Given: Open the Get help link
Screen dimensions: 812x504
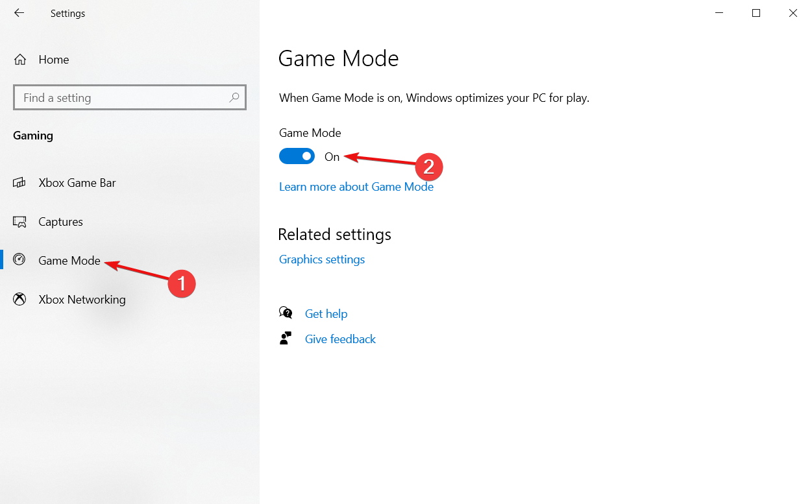Looking at the screenshot, I should [326, 314].
